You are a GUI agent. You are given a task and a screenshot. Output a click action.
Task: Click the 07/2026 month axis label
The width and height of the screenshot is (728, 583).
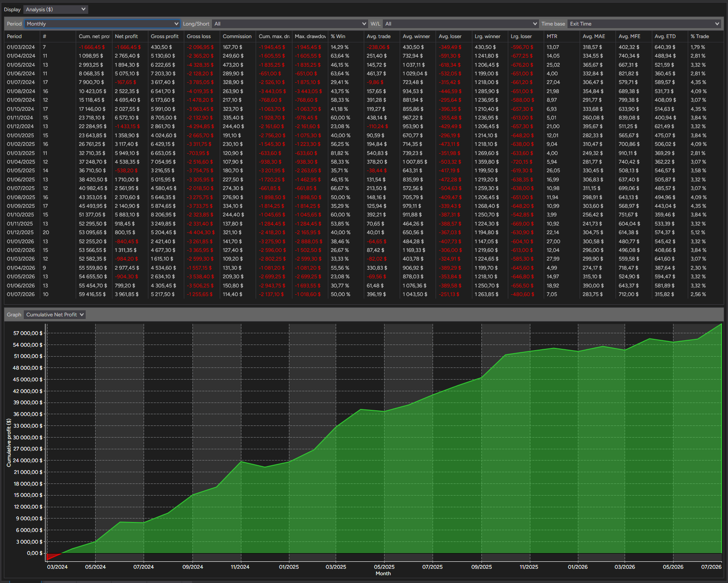tap(712, 567)
